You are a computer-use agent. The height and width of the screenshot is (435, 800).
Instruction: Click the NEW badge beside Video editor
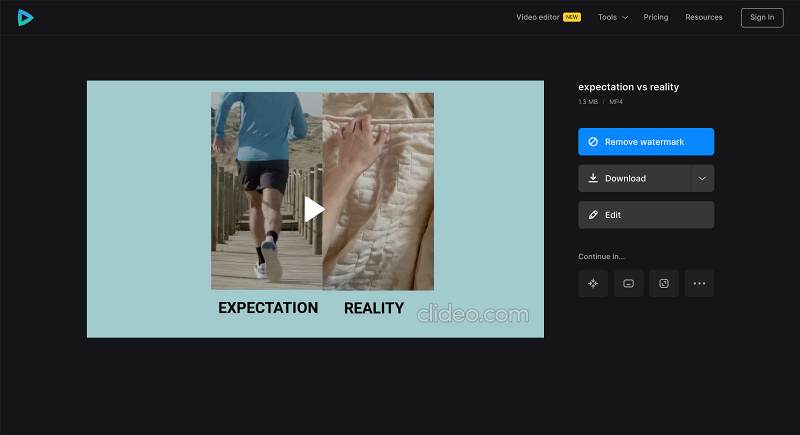[x=572, y=17]
